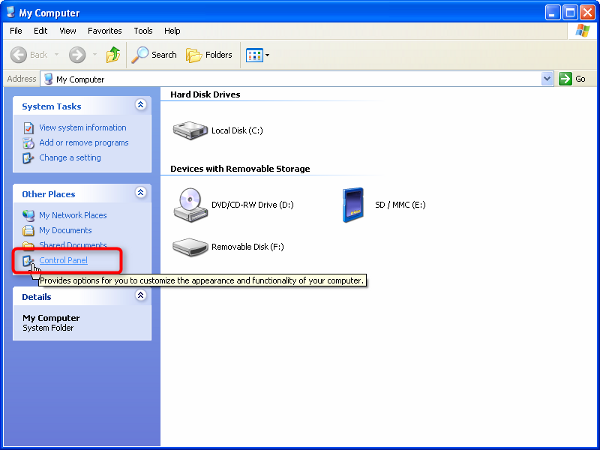Open My Documents link
The height and width of the screenshot is (450, 600).
point(65,230)
